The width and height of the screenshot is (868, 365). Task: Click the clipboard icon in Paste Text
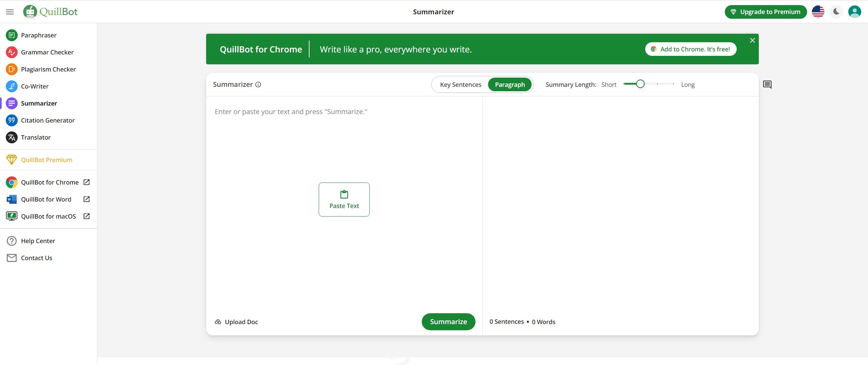344,194
